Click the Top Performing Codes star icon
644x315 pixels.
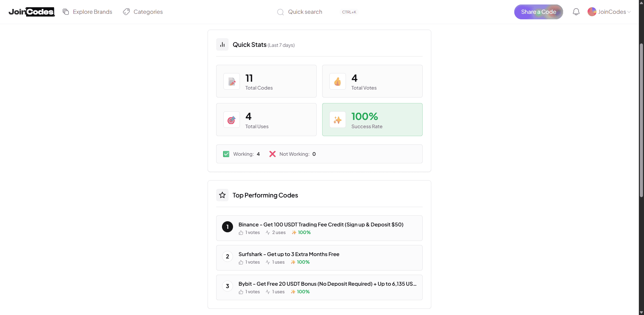(x=222, y=195)
